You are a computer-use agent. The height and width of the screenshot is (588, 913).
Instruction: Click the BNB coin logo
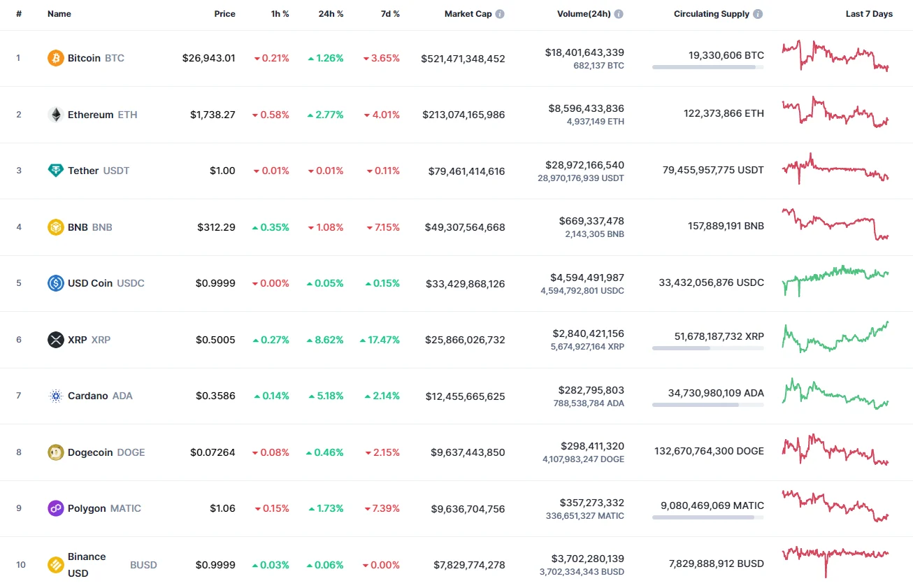[x=55, y=227]
